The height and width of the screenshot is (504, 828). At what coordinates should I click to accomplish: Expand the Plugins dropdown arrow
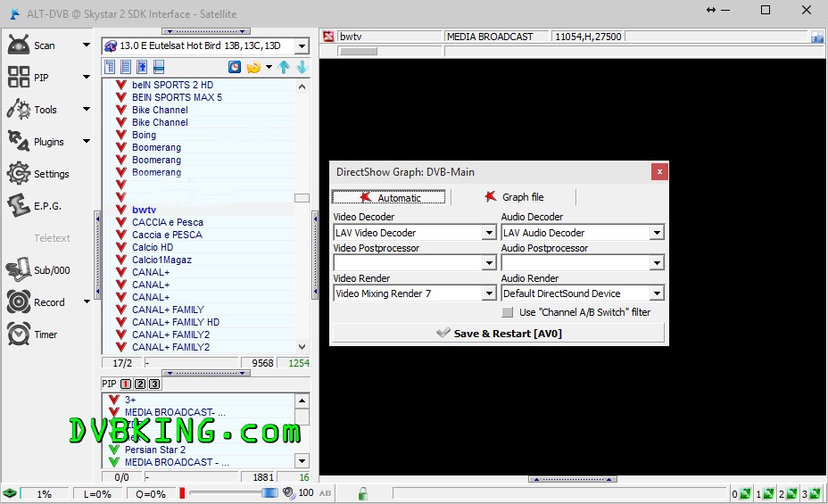click(x=86, y=142)
